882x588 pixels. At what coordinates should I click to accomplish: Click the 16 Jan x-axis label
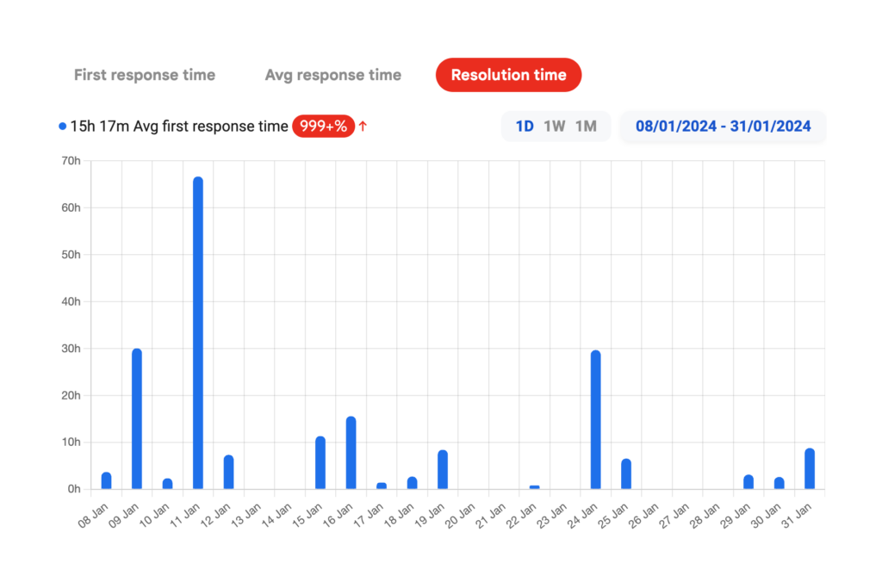(338, 516)
